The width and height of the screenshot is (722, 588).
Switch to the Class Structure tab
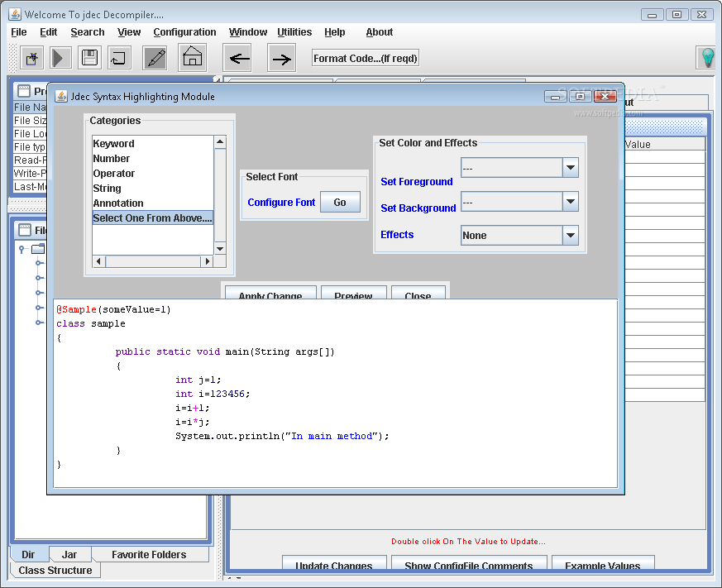[x=55, y=570]
